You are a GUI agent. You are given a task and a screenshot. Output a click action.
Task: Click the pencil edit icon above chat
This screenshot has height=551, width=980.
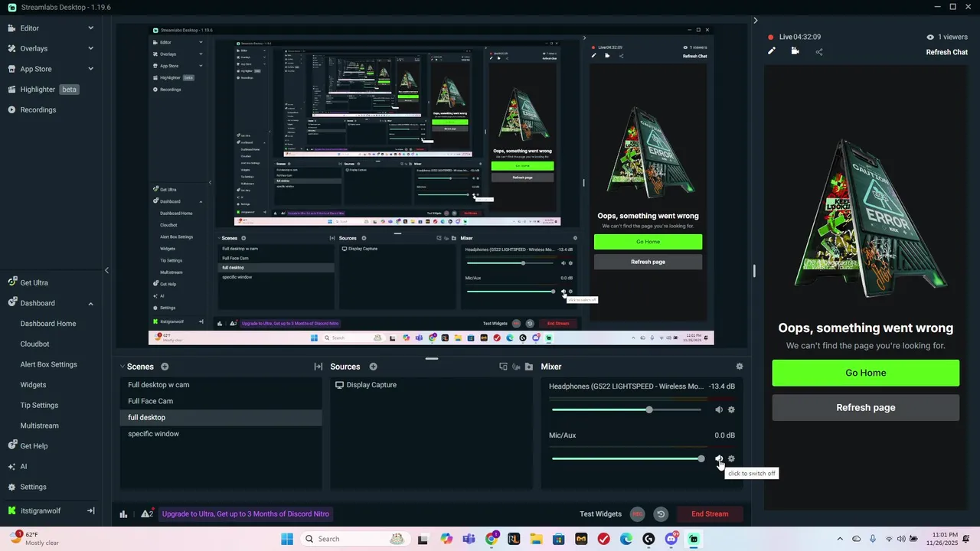(772, 51)
